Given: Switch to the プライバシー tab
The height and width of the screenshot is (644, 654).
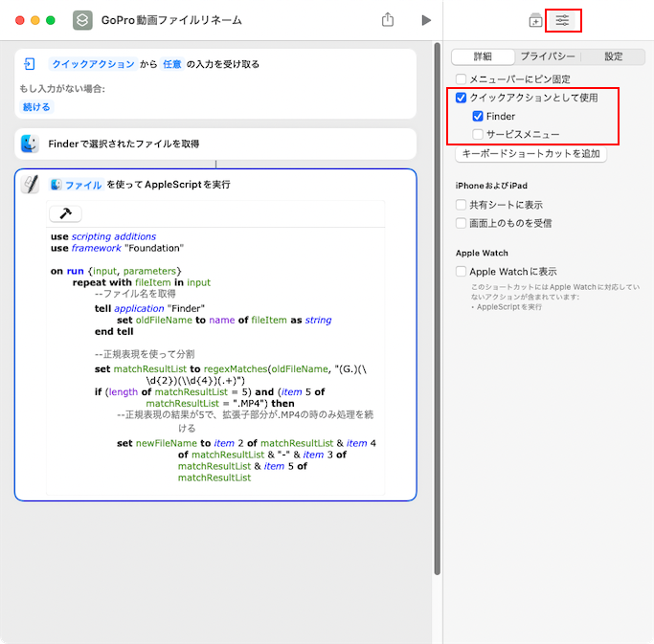Looking at the screenshot, I should tap(547, 56).
